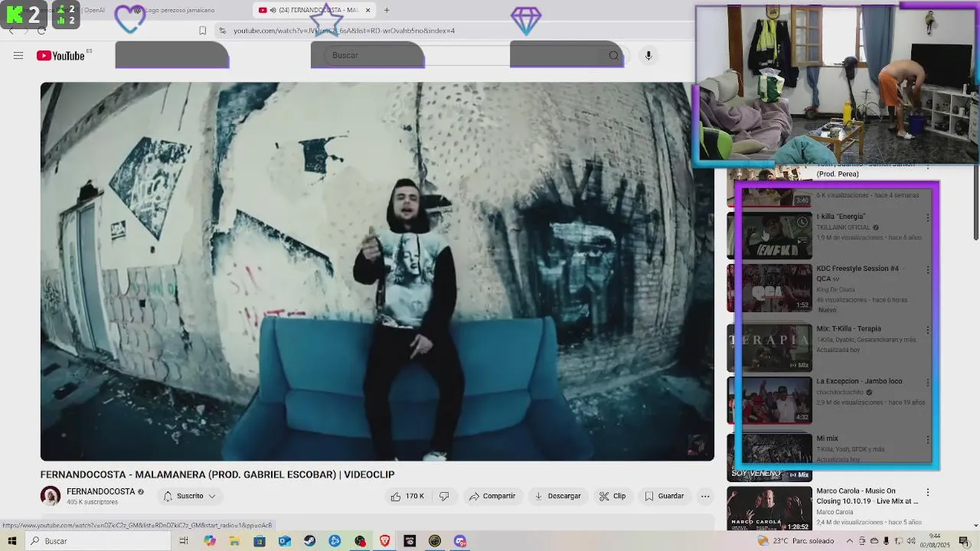This screenshot has height=551, width=980.
Task: Open Mix: T-Killa - Terapia title
Action: point(848,328)
